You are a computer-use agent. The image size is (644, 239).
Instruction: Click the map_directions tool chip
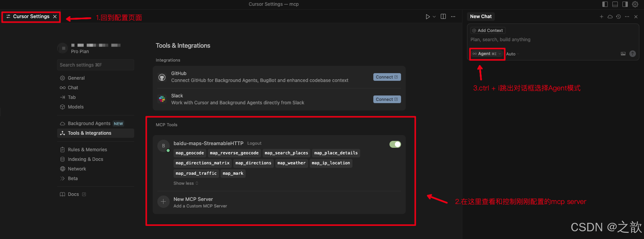[253, 163]
